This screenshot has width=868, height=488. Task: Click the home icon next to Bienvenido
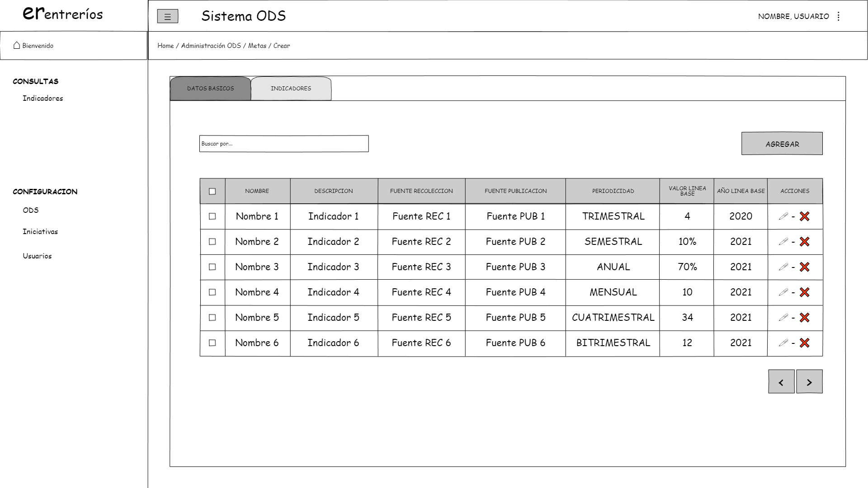point(17,45)
